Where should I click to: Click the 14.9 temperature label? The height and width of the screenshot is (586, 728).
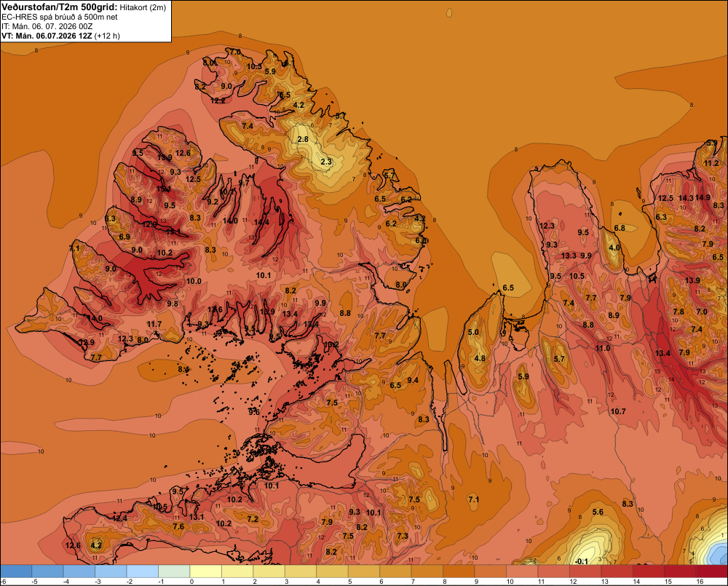tap(703, 197)
